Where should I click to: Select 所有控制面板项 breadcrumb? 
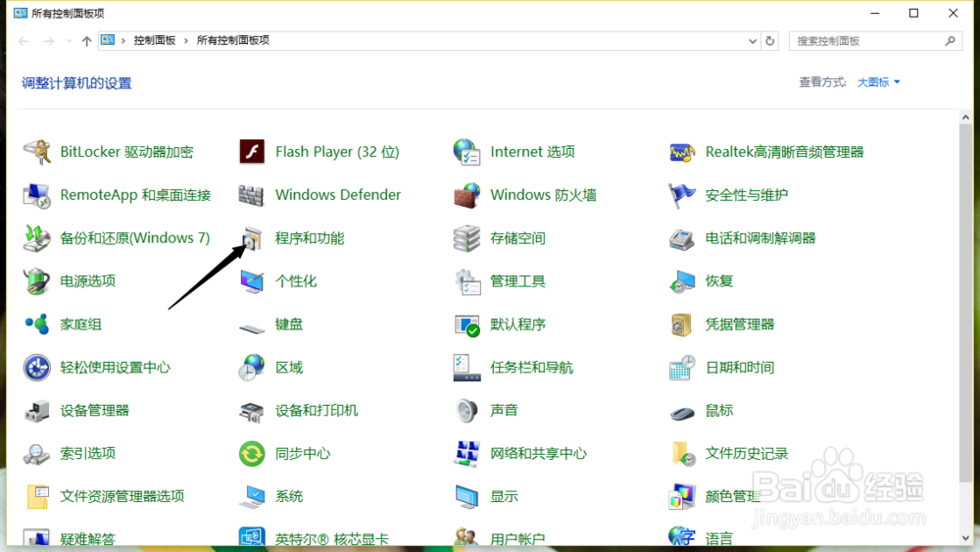point(232,40)
